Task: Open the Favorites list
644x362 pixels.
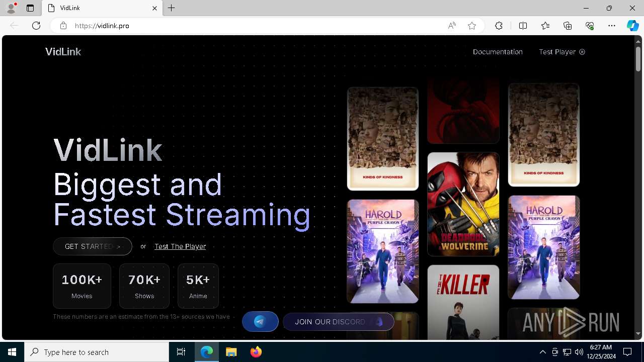Action: coord(545,26)
